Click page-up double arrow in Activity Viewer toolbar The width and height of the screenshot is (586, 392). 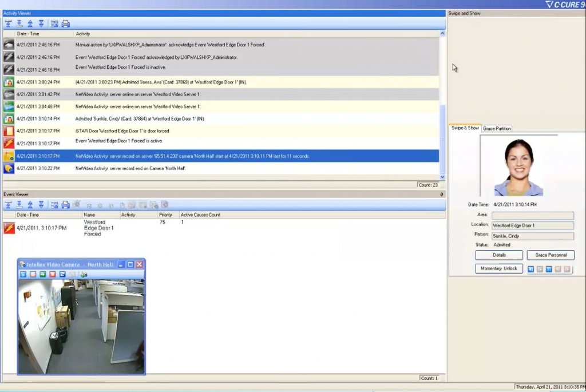(30, 23)
